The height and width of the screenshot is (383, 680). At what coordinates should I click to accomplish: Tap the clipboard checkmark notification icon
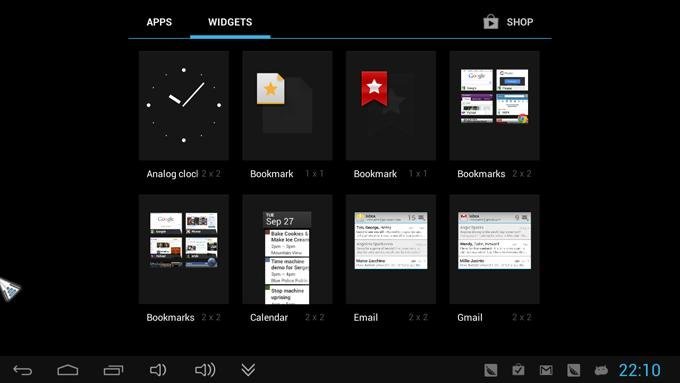click(x=518, y=370)
